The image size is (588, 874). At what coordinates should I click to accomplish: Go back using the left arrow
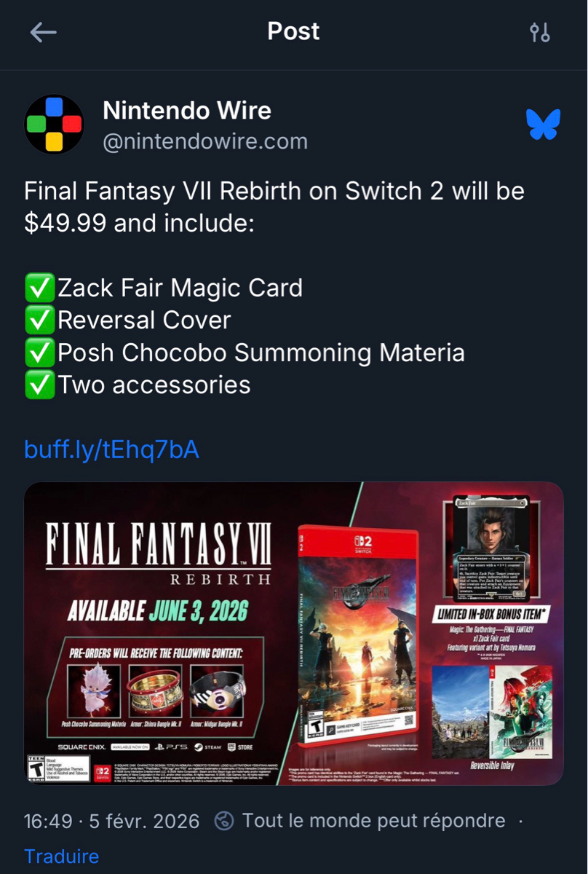[x=43, y=32]
